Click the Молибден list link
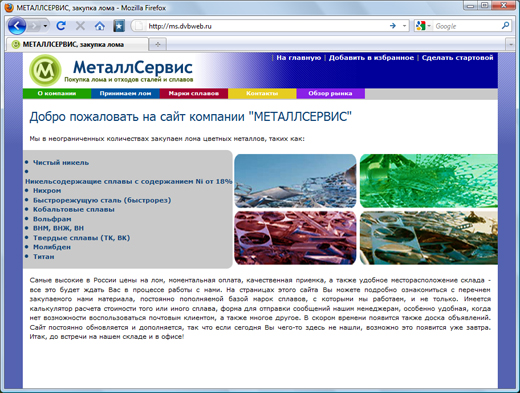Screen dimensions: 520x393 [52, 247]
